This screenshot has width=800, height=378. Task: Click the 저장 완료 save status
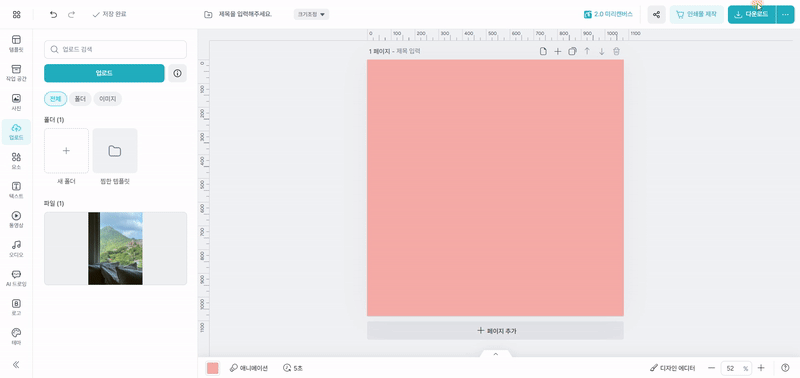click(109, 14)
